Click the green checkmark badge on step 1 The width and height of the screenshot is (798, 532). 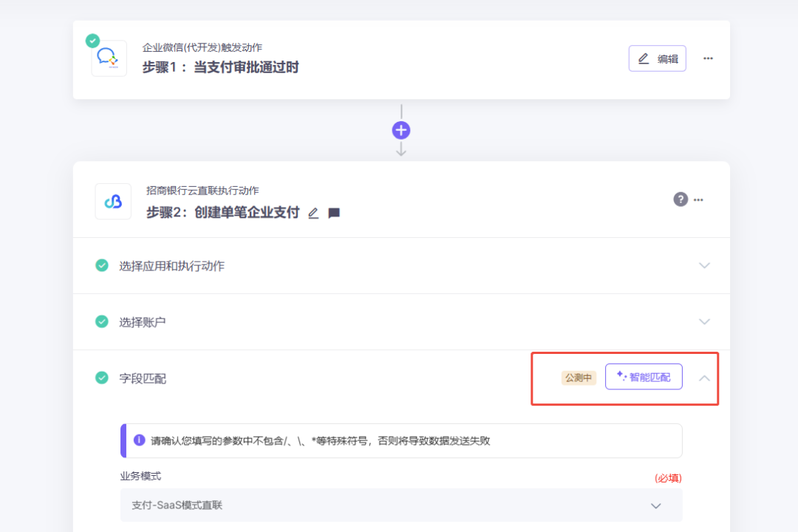pyautogui.click(x=92, y=41)
